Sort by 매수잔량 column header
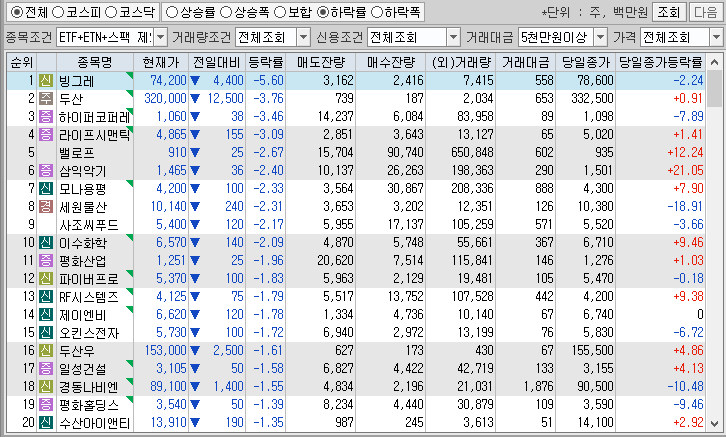726x437 pixels. tap(391, 62)
